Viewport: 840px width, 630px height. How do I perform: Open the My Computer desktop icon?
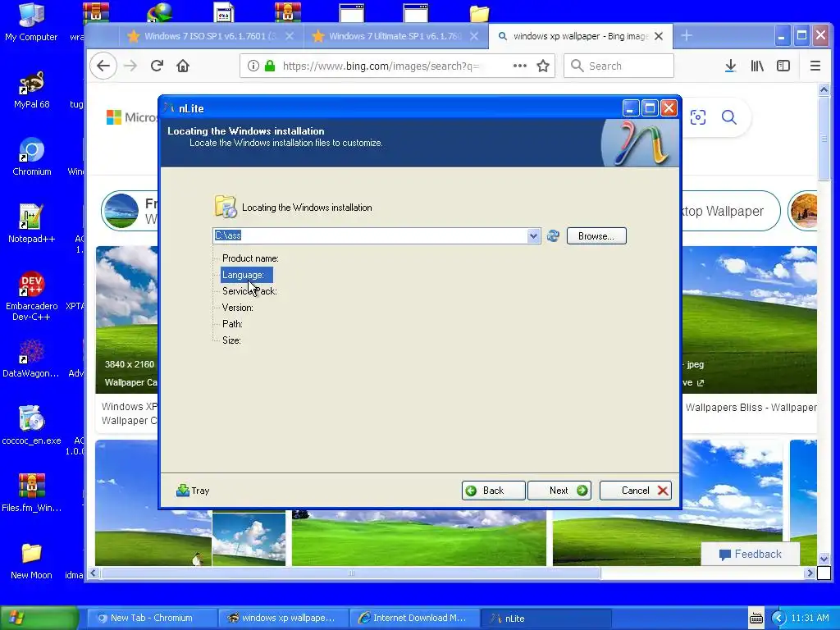31,21
